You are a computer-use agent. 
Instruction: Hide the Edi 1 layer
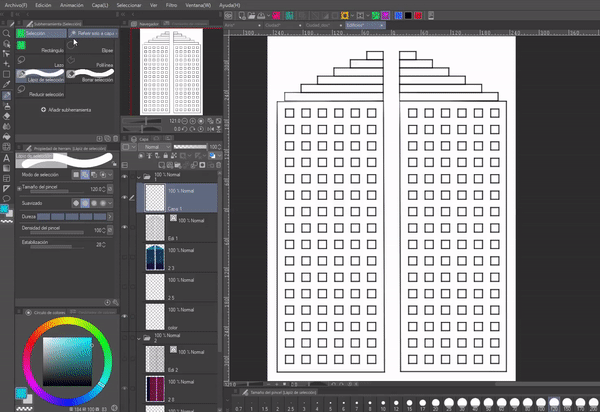click(124, 225)
